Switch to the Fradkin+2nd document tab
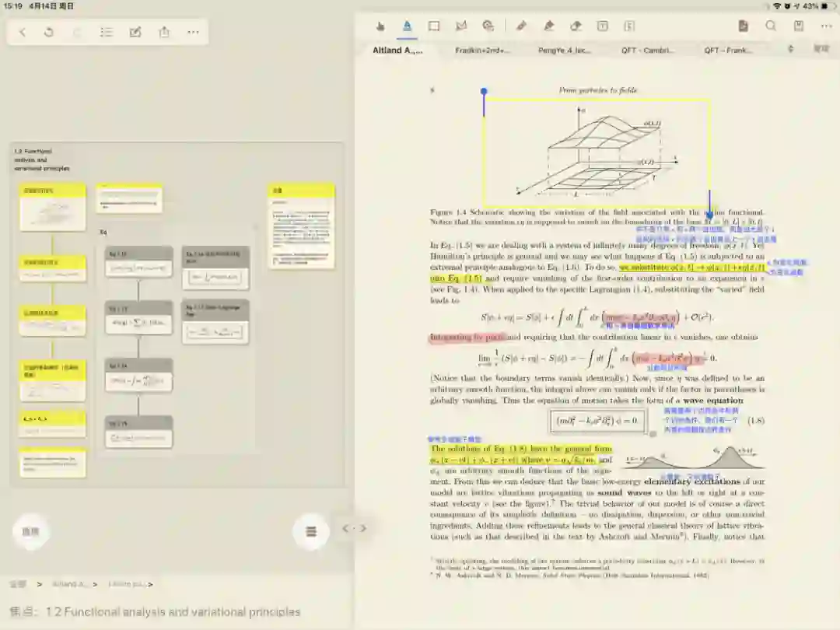Screen dimensions: 840x630 pyautogui.click(x=483, y=50)
